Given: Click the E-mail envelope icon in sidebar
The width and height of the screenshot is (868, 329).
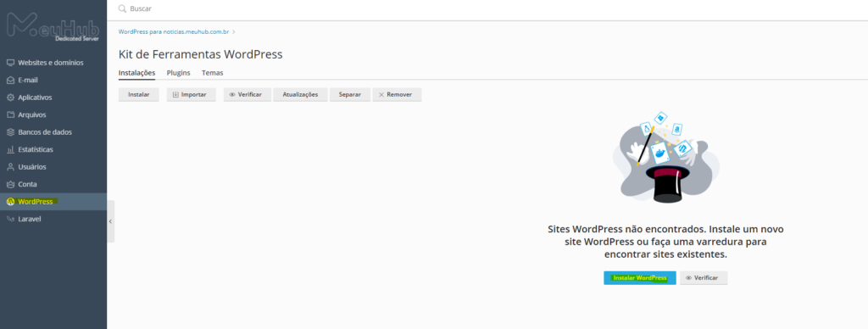Looking at the screenshot, I should pyautogui.click(x=10, y=80).
